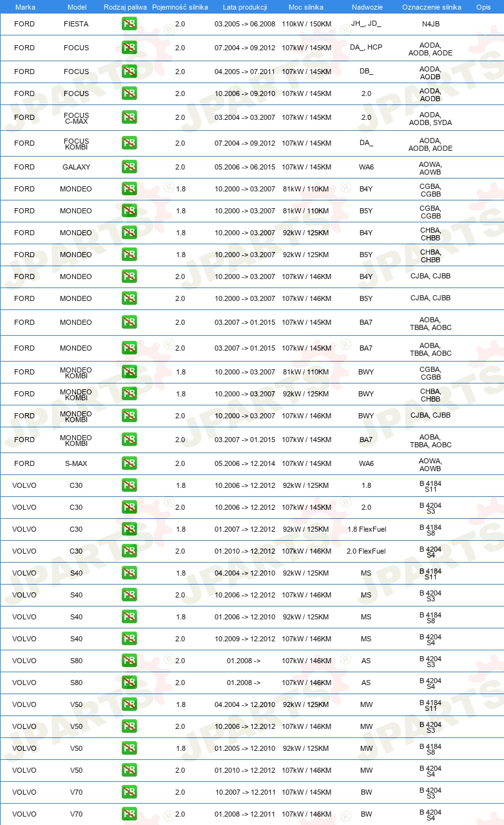Click fuel icon for FOCUS with body DB_
504x825 pixels.
pyautogui.click(x=129, y=72)
